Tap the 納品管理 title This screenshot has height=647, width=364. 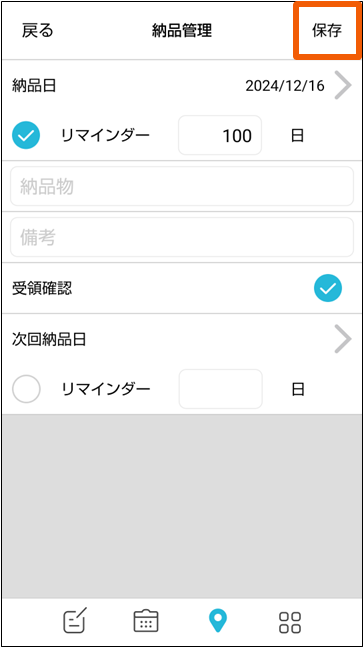point(182,31)
